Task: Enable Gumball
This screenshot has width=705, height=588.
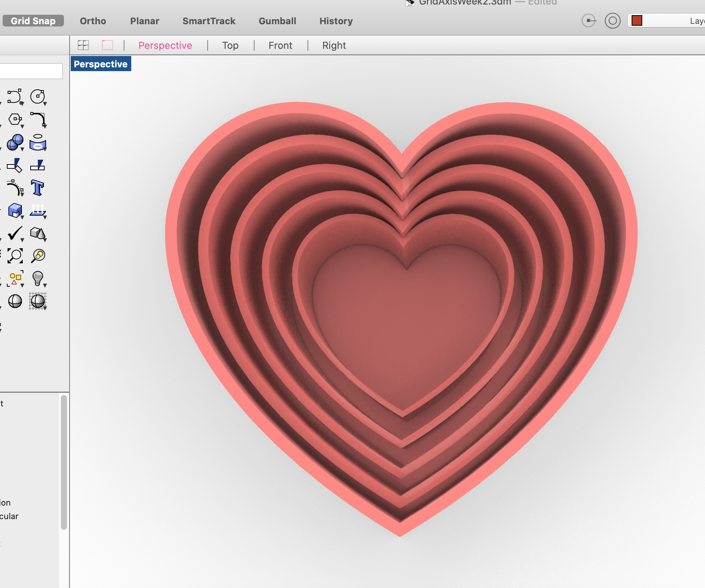Action: coord(277,21)
